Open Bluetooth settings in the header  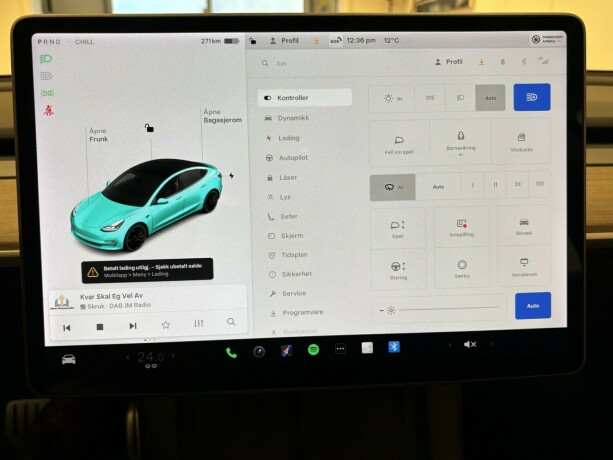pyautogui.click(x=524, y=61)
